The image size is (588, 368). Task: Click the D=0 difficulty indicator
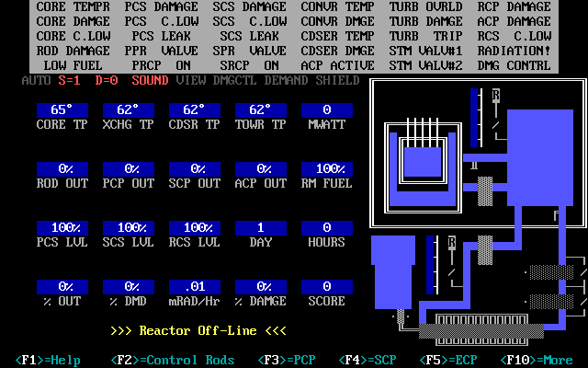[x=107, y=80]
